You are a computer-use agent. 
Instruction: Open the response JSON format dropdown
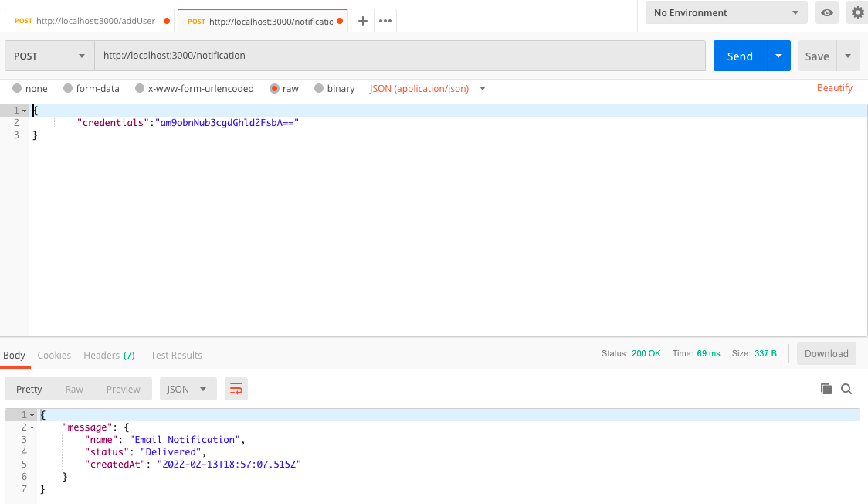[188, 389]
